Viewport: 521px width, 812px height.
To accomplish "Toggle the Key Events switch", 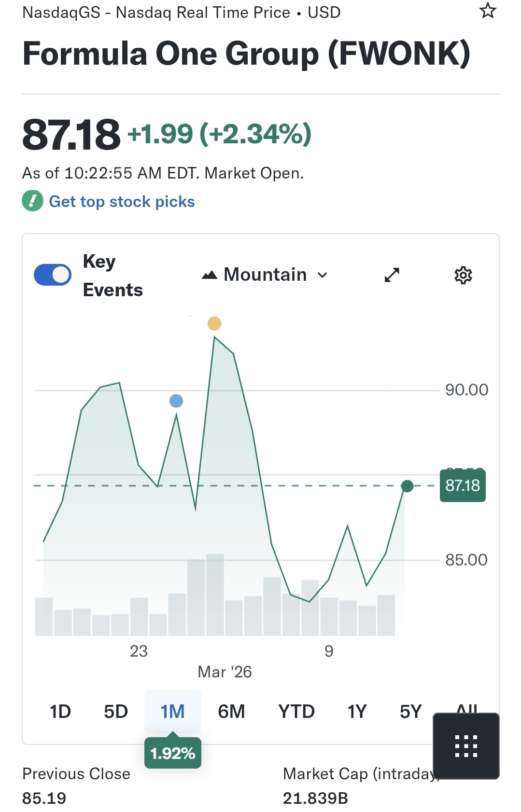I will (53, 275).
